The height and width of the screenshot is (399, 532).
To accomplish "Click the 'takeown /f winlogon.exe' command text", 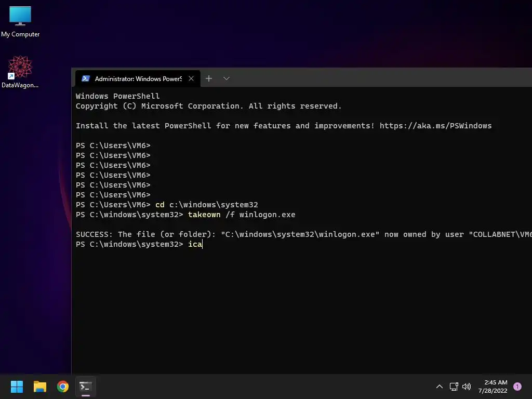I will coord(242,215).
